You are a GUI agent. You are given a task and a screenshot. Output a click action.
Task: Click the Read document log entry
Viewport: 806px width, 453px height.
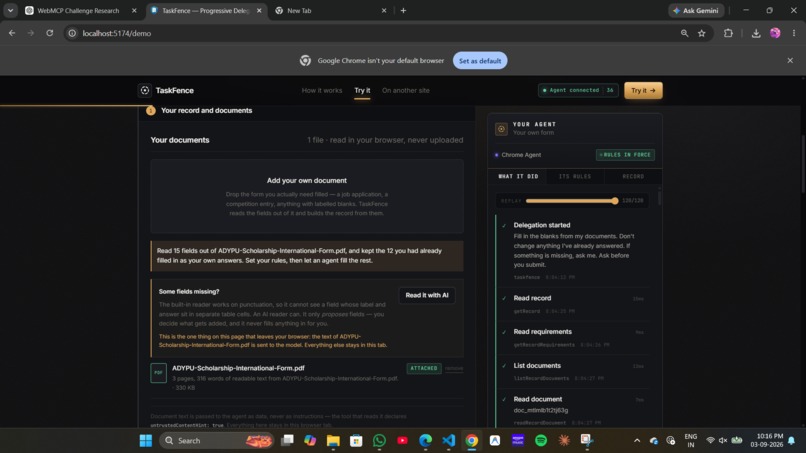click(574, 410)
